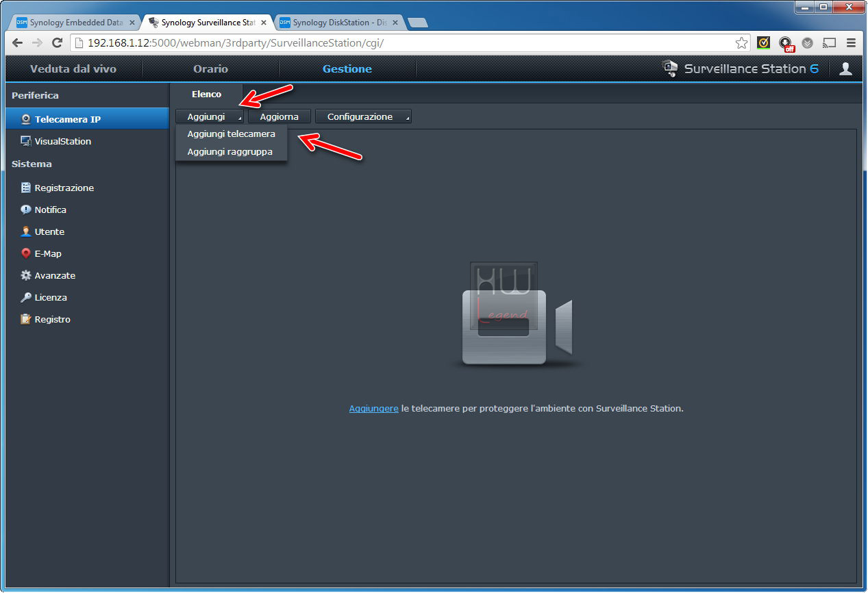The height and width of the screenshot is (593, 868).
Task: Open Licenza in the sidebar
Action: tap(87, 297)
